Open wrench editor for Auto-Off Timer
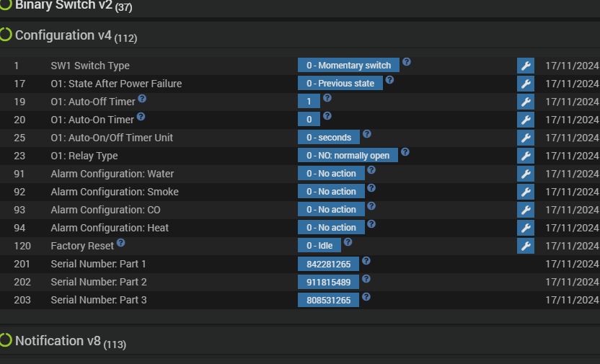Screen dimensions: 600x364 tap(526, 102)
